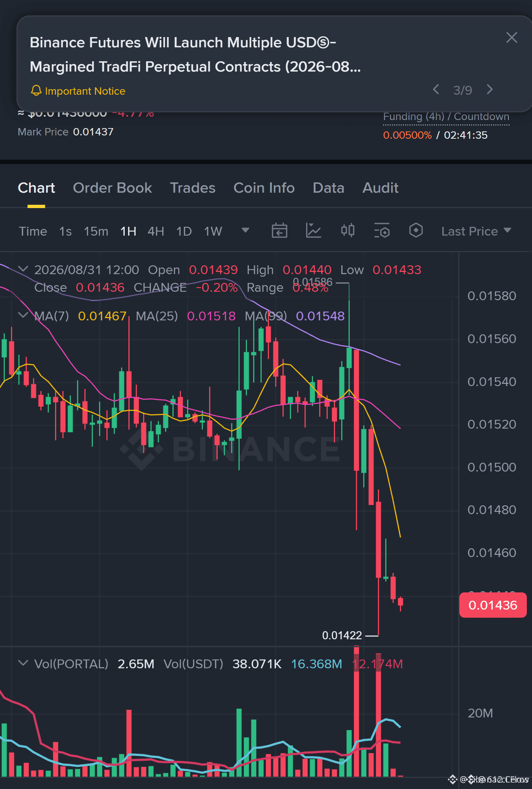Viewport: 532px width, 789px height.
Task: Click the current price tag 0.01436
Action: 493,605
